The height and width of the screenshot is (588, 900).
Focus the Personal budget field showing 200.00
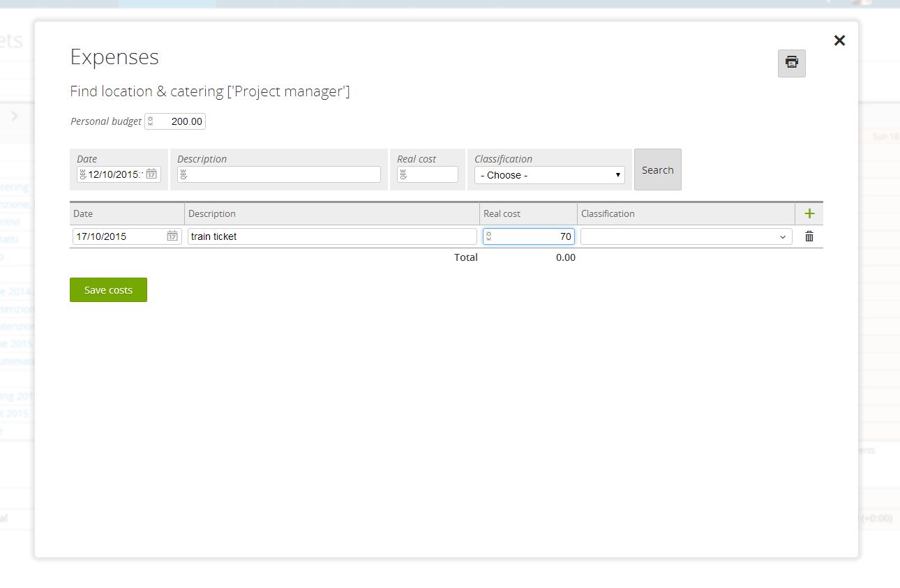[x=175, y=121]
